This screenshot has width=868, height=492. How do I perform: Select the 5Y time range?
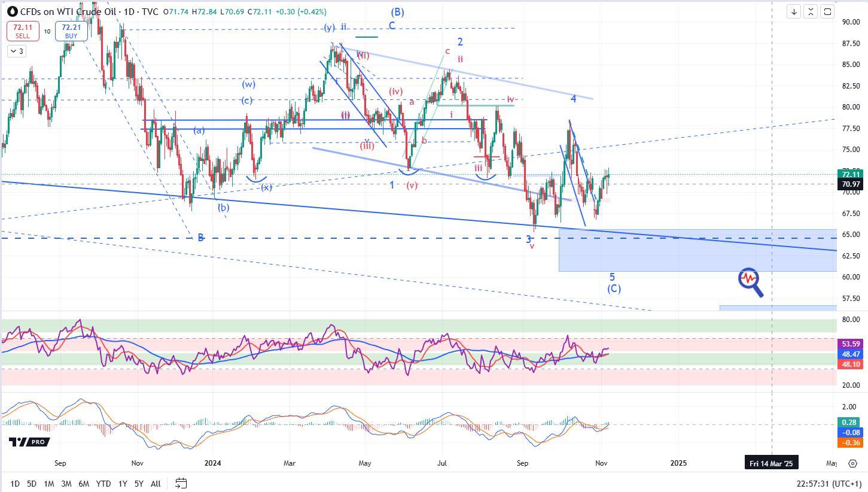click(x=139, y=483)
